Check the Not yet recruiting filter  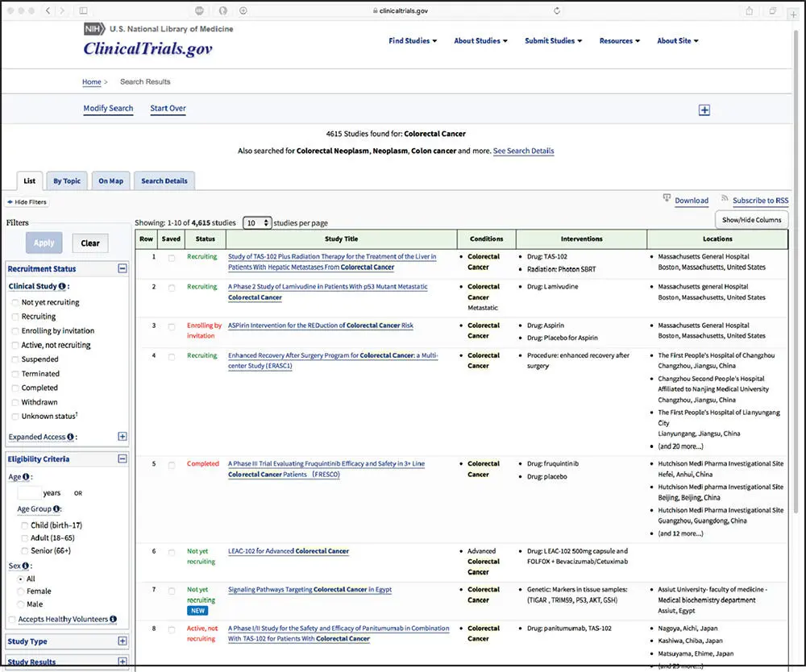pos(15,303)
